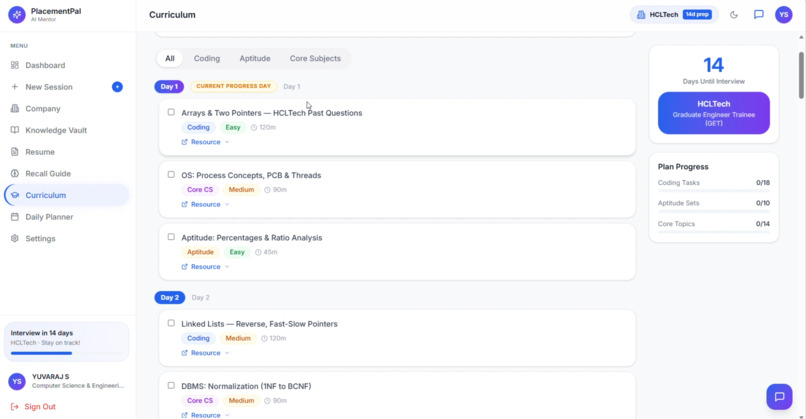Open the chat icon in the header
Screen dimensions: 806x419
[x=759, y=15]
